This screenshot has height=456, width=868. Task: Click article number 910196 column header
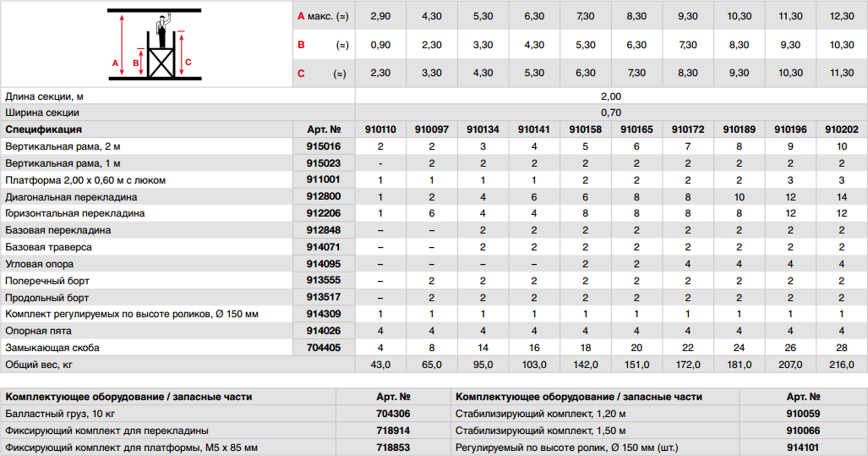point(790,129)
